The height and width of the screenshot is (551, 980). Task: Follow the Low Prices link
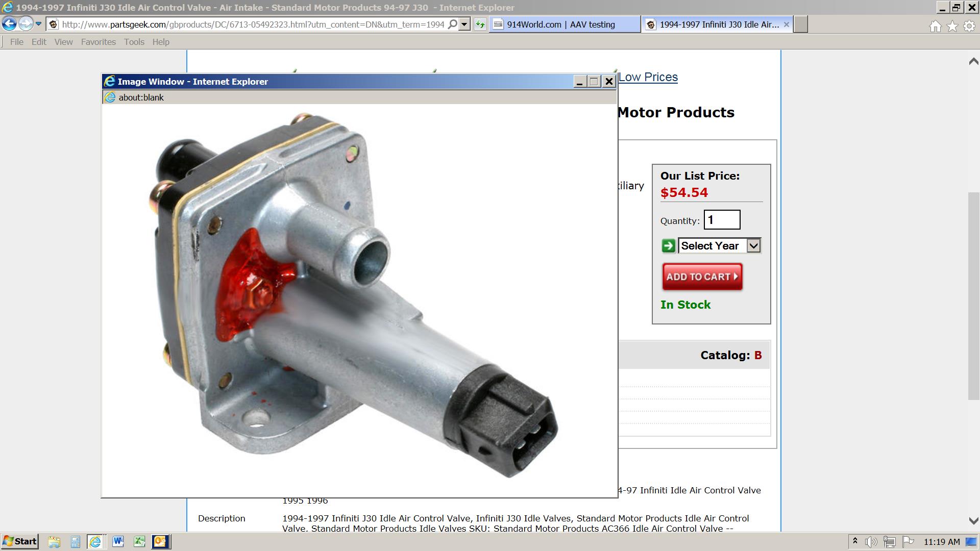click(648, 77)
